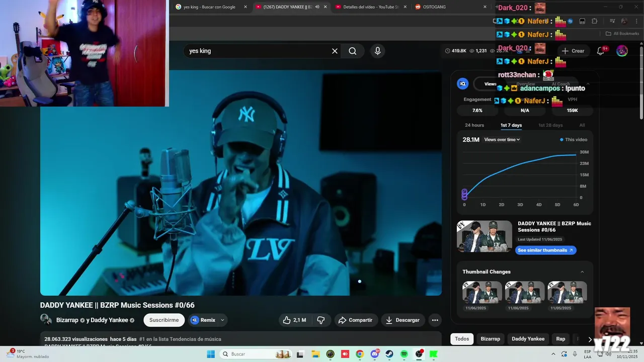Dislike the video with thumbs down
The width and height of the screenshot is (644, 362).
tap(321, 320)
